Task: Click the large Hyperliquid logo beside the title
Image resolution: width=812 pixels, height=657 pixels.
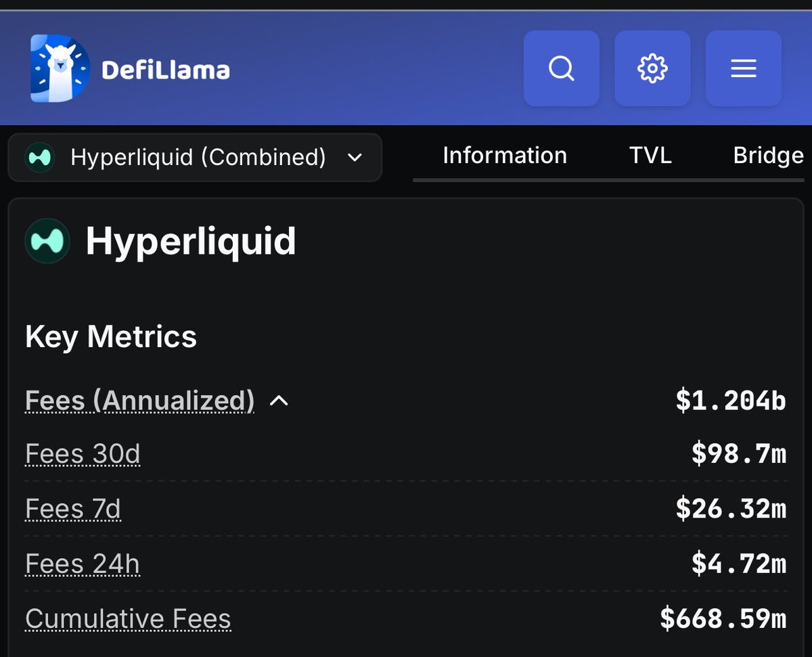Action: pyautogui.click(x=47, y=241)
